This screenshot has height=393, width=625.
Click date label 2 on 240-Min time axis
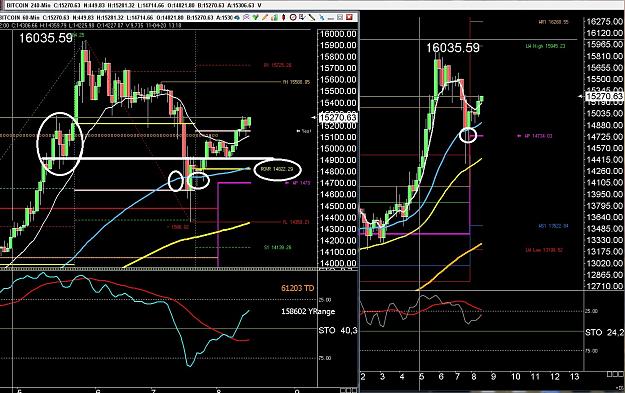[x=363, y=377]
